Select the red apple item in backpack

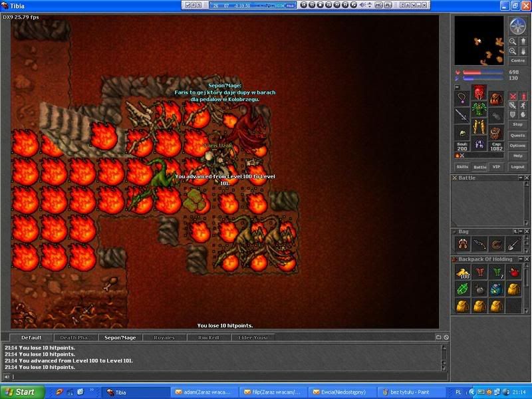513,273
